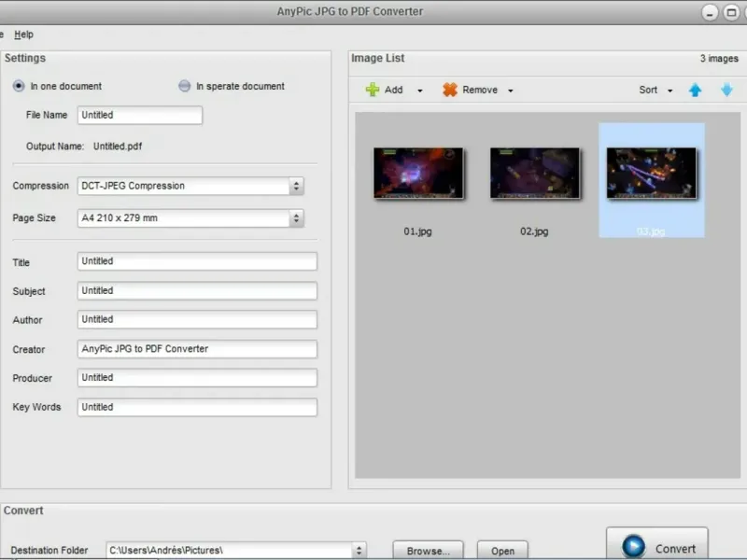The image size is (747, 560).
Task: Click the Title input field
Action: (x=197, y=261)
